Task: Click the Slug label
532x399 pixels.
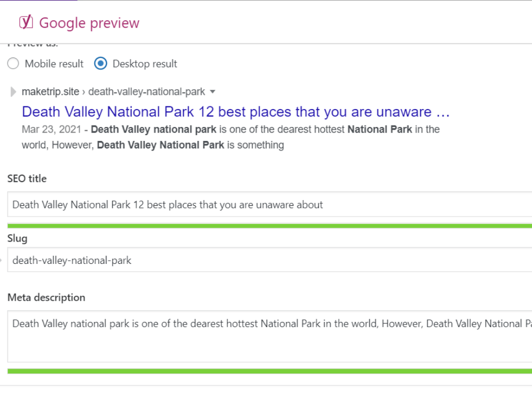Action: coord(18,238)
